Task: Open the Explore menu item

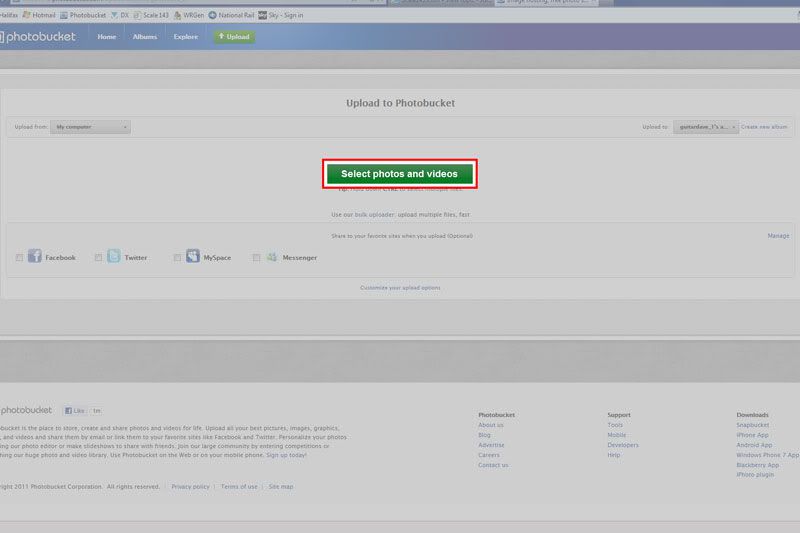Action: [186, 37]
